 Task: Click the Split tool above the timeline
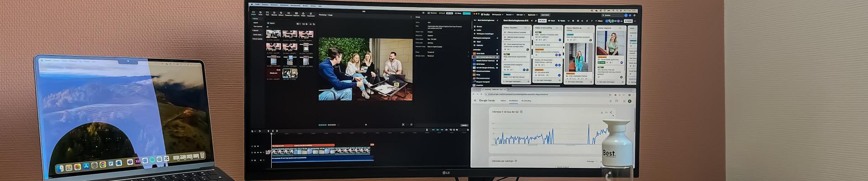(268, 131)
